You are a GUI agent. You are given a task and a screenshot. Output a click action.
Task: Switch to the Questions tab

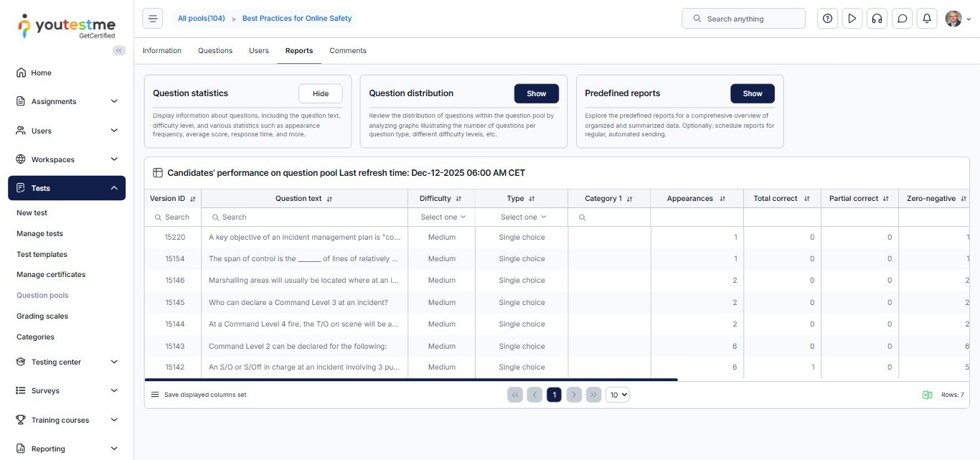[x=215, y=51]
